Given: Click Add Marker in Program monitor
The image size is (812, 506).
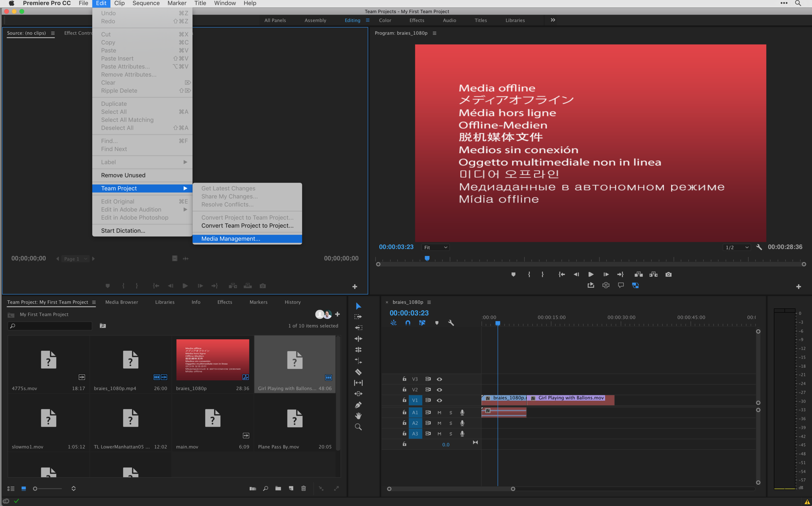Looking at the screenshot, I should (513, 274).
